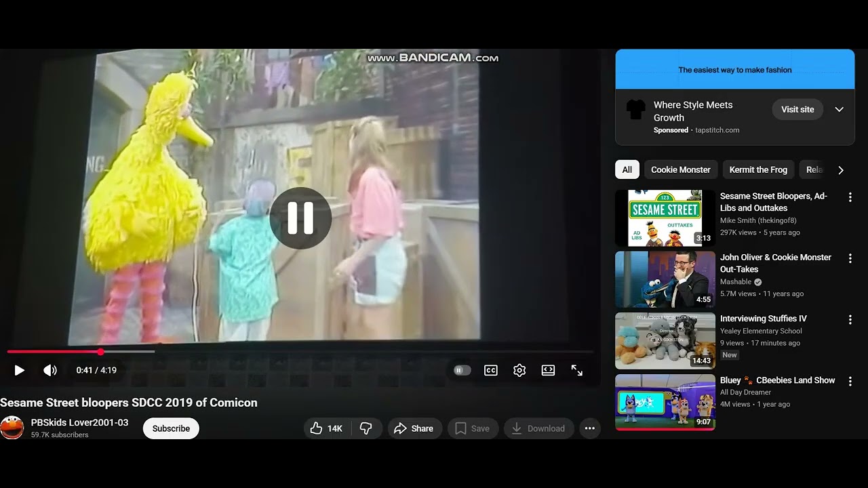Mute the video volume
This screenshot has width=868, height=488.
pos(50,370)
